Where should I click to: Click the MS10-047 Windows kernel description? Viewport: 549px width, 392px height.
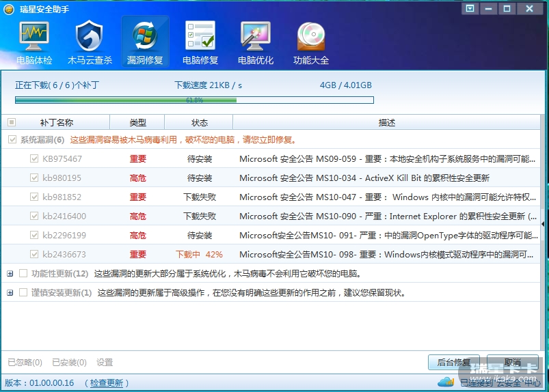(x=387, y=197)
